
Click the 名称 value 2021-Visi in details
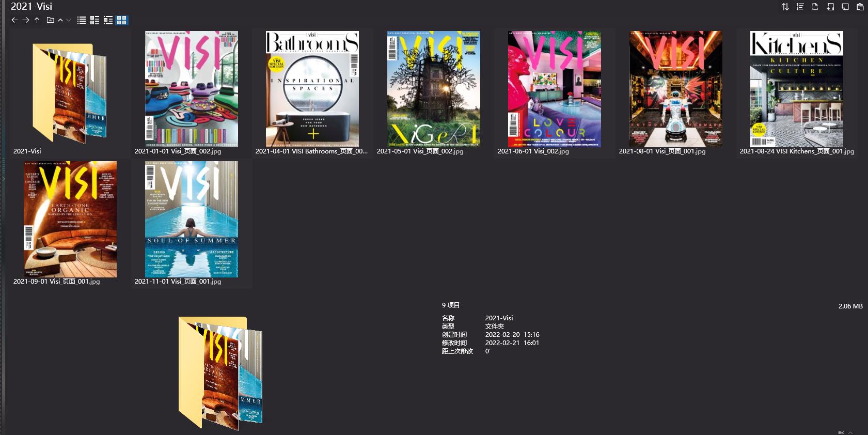[499, 318]
